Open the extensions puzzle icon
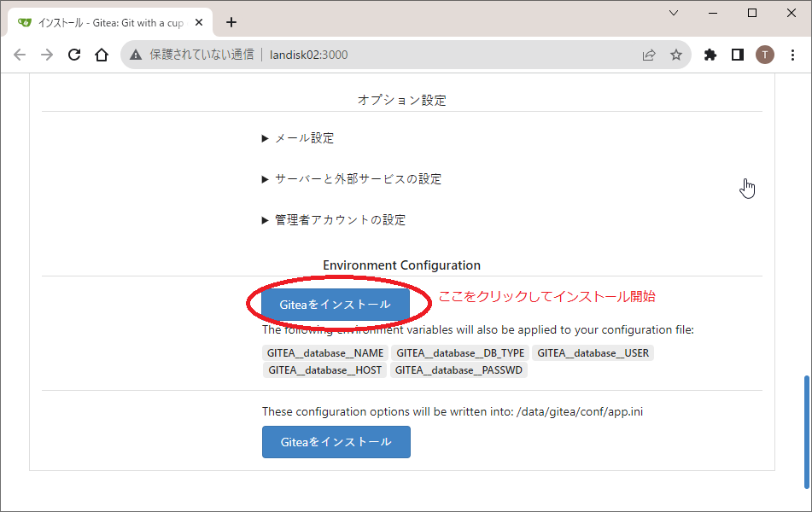The width and height of the screenshot is (812, 512). (x=710, y=55)
